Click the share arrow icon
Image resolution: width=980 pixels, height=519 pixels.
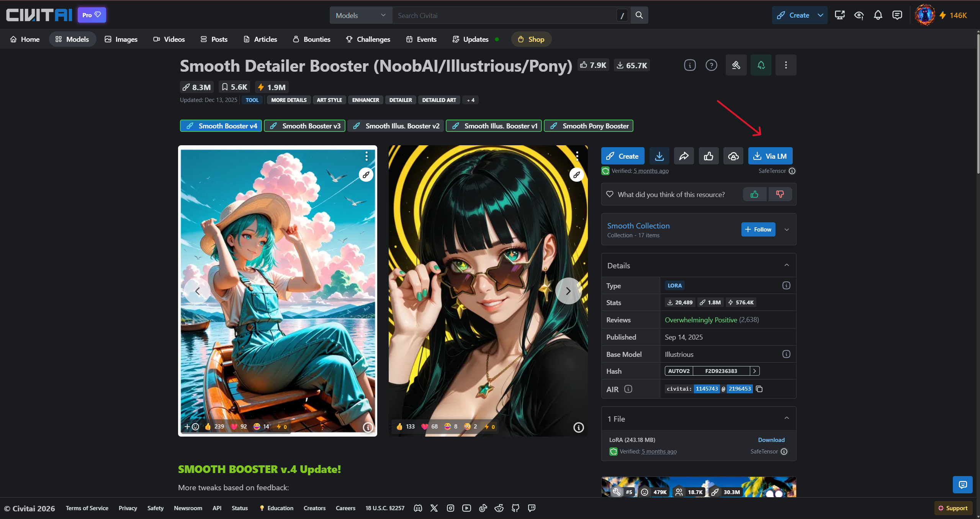click(x=684, y=156)
